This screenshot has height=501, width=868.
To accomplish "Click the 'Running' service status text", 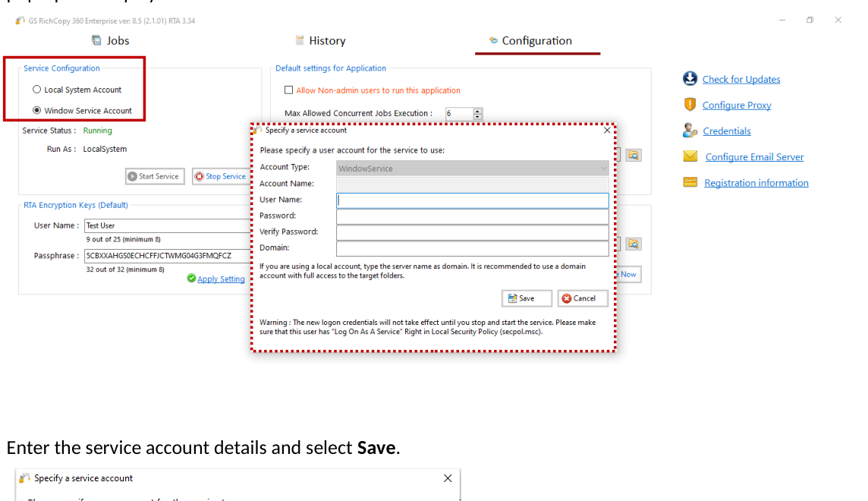I will pyautogui.click(x=97, y=131).
